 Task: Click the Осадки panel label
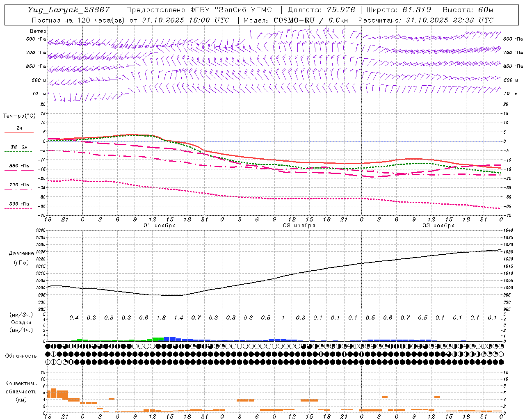click(x=21, y=322)
